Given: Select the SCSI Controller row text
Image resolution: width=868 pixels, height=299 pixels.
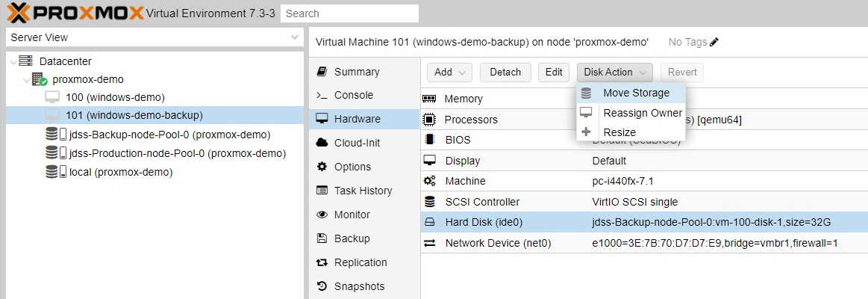Looking at the screenshot, I should coord(482,202).
